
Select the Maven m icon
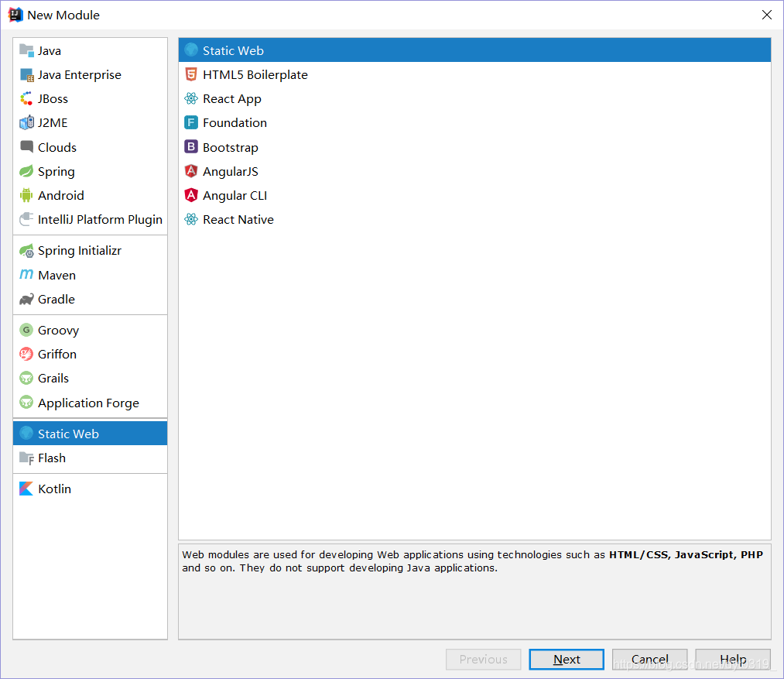26,275
